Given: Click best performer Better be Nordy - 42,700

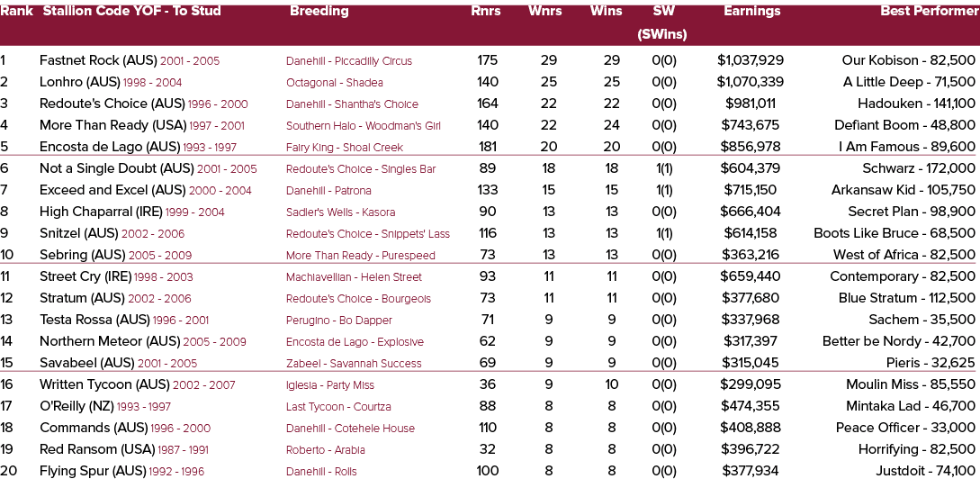Looking at the screenshot, I should click(899, 341).
